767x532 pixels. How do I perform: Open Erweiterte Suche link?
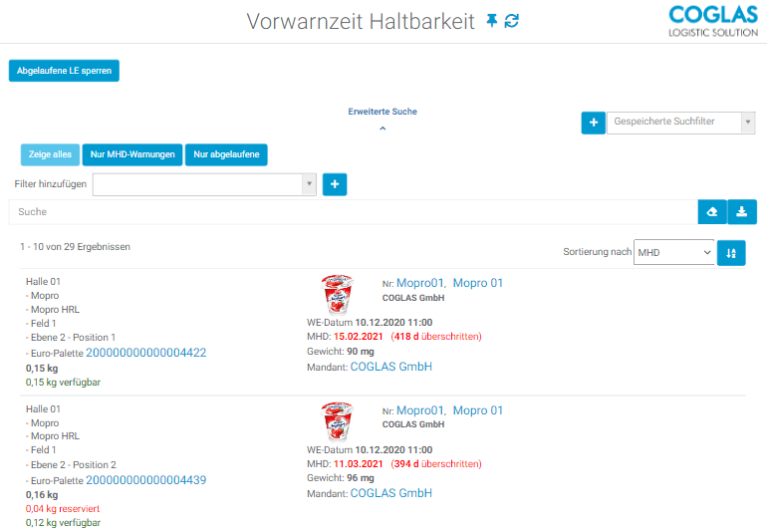383,112
